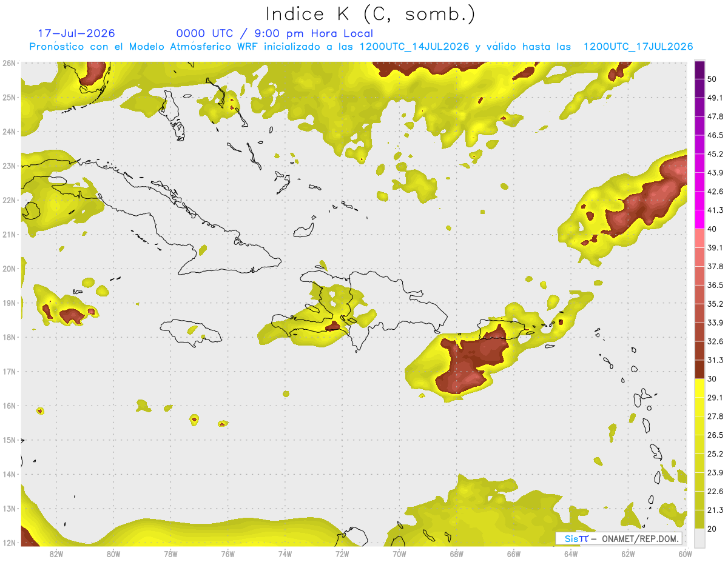Click the 82W longitude label
This screenshot has height=562, width=728.
pos(56,554)
